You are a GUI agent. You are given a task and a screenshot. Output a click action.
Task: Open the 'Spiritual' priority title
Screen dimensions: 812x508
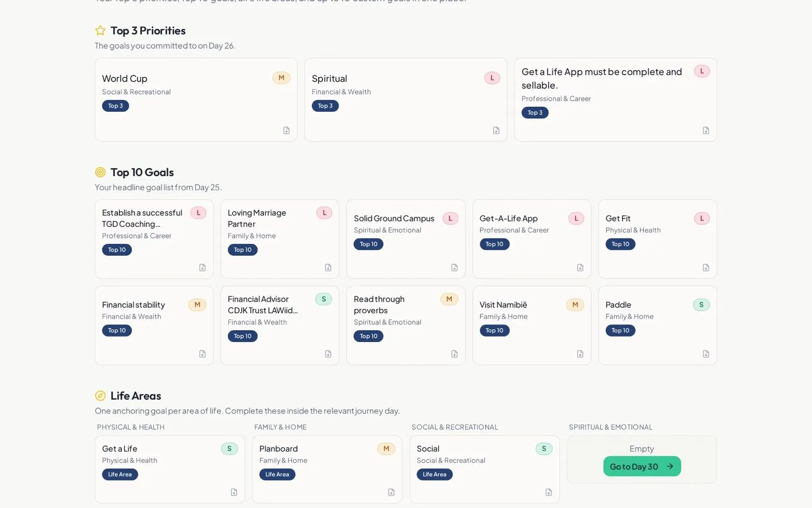pyautogui.click(x=329, y=78)
